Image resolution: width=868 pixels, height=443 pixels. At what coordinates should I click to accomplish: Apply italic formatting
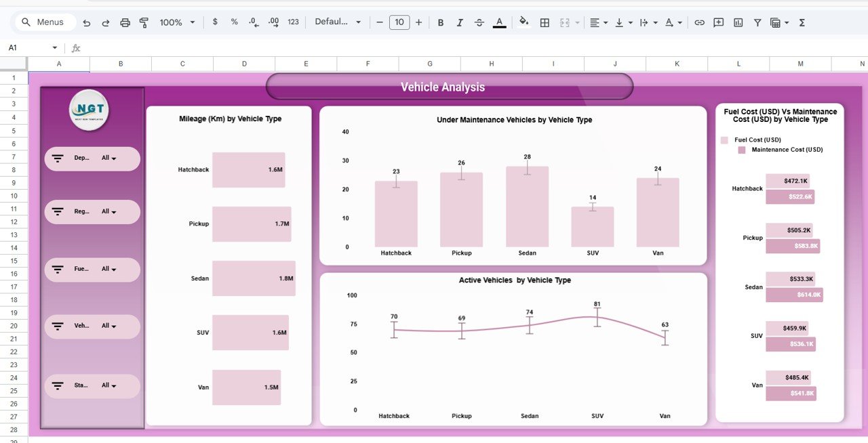pos(460,22)
